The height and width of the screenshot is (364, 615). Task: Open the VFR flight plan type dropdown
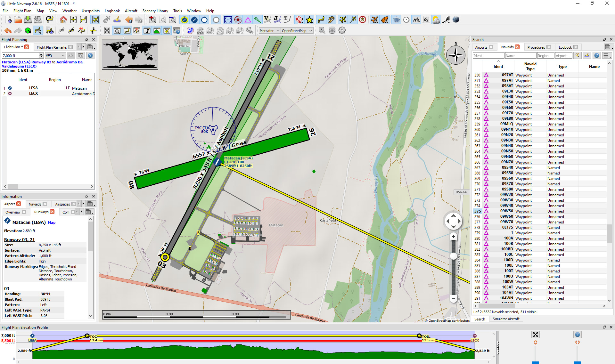point(55,55)
